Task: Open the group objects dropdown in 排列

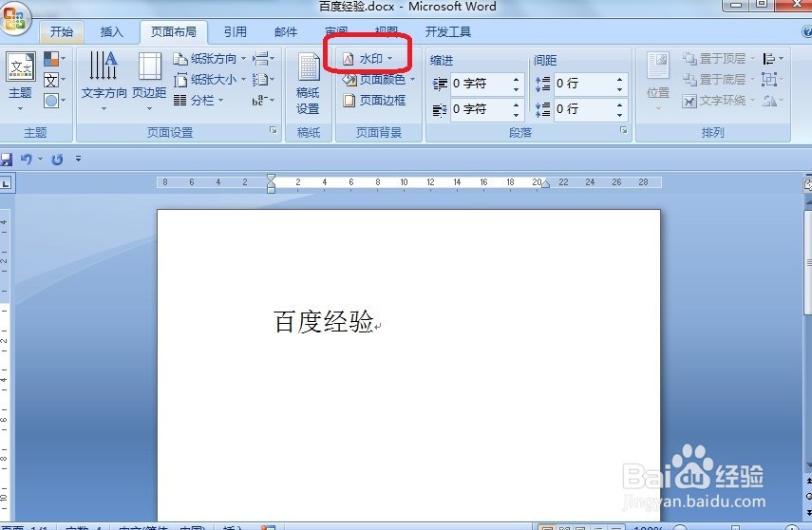Action: (772, 80)
